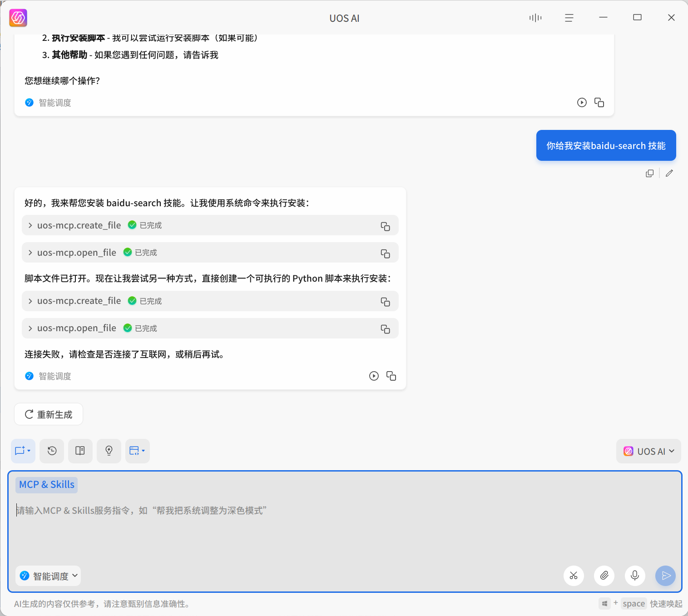Click the MCP & Skills tag in input
Image resolution: width=688 pixels, height=616 pixels.
pos(47,485)
